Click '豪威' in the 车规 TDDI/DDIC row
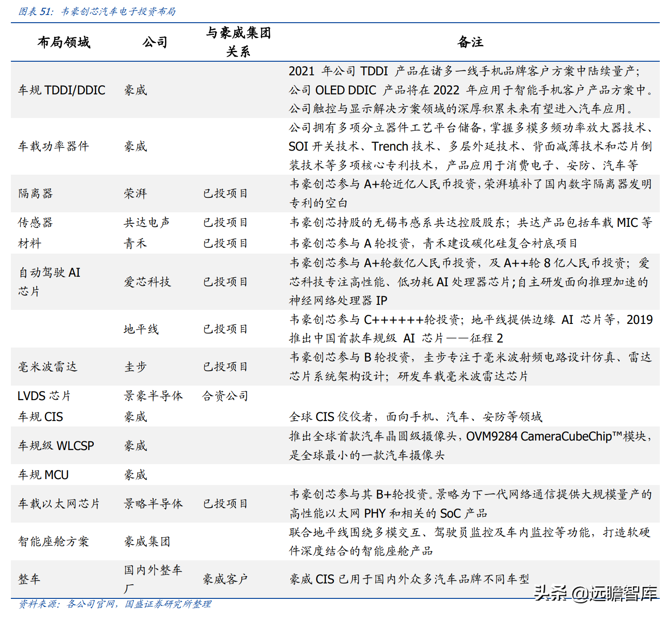 click(136, 90)
